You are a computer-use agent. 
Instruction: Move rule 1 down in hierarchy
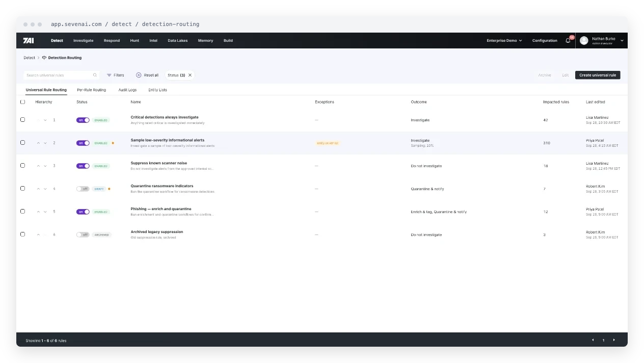[45, 120]
